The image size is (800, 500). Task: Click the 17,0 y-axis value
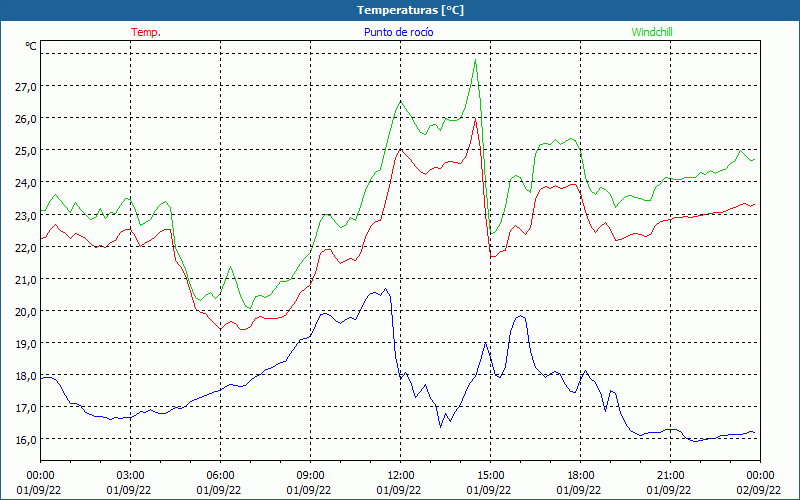click(26, 408)
